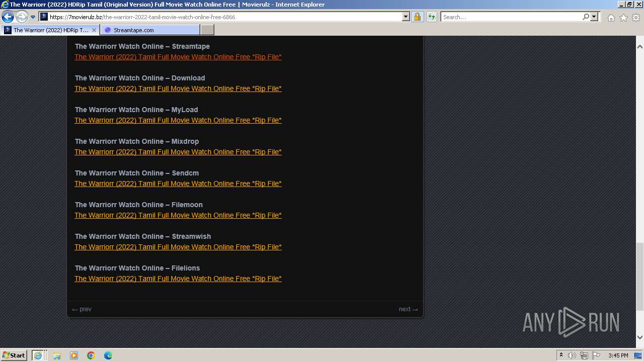Select 'The Warriorr Watch Online – Filemoon' heading
The height and width of the screenshot is (362, 644).
click(139, 205)
